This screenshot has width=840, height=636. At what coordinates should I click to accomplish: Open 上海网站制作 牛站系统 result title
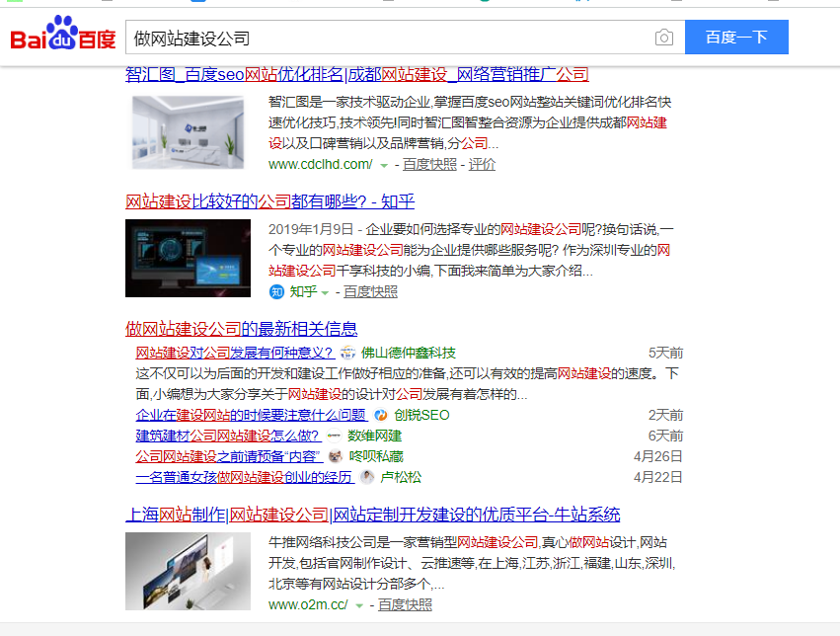pyautogui.click(x=373, y=515)
